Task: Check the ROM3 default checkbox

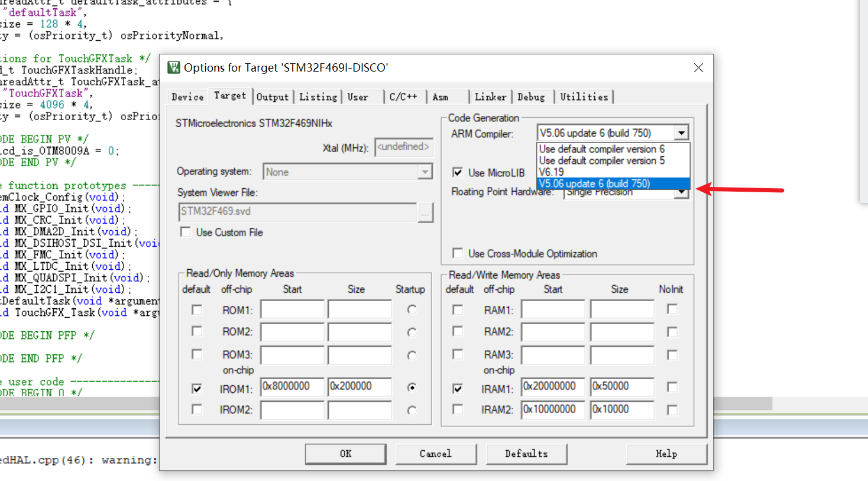Action: (197, 354)
